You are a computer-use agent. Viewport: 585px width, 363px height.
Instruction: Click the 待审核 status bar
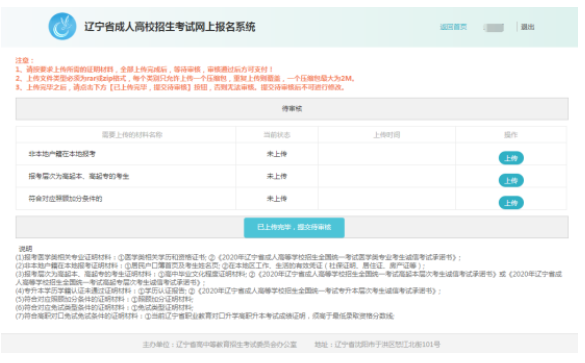tap(292, 109)
